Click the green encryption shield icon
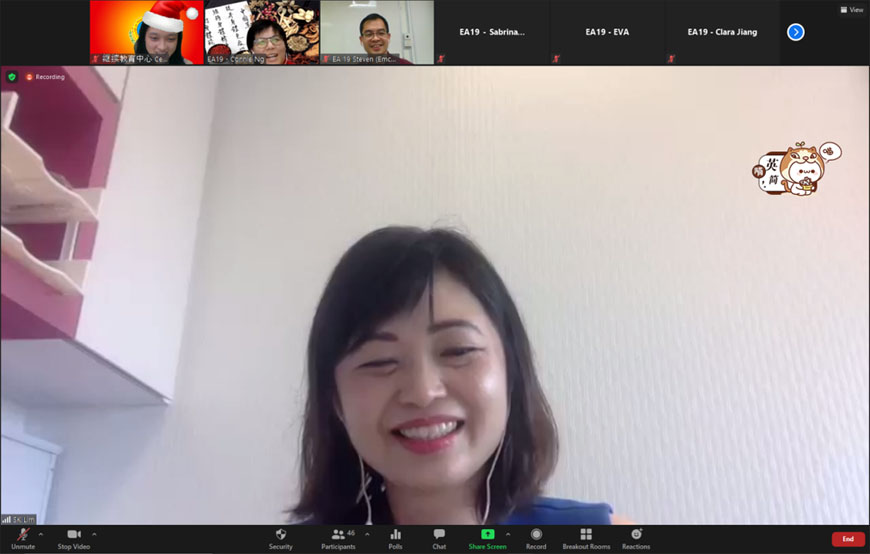The image size is (870, 554). tap(12, 77)
